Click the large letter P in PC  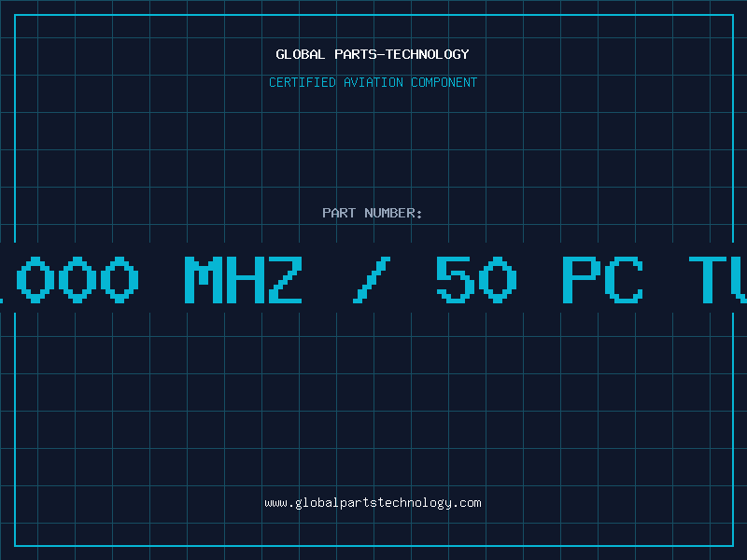pos(581,279)
